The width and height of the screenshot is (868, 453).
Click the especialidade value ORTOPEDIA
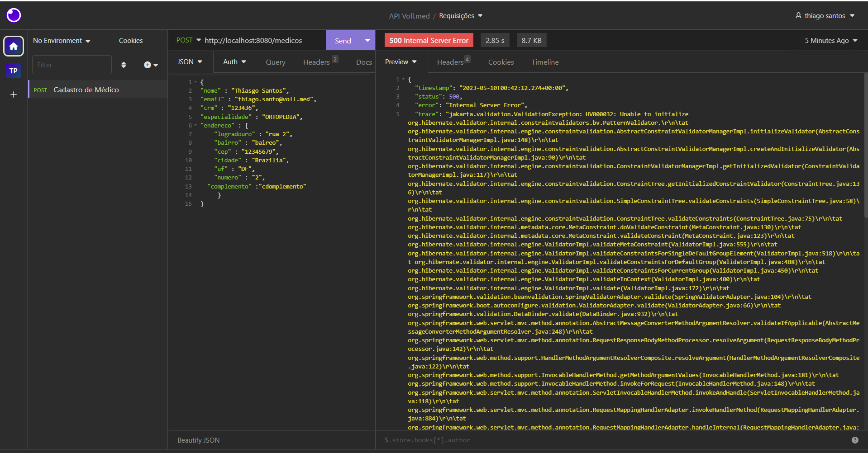click(x=281, y=117)
